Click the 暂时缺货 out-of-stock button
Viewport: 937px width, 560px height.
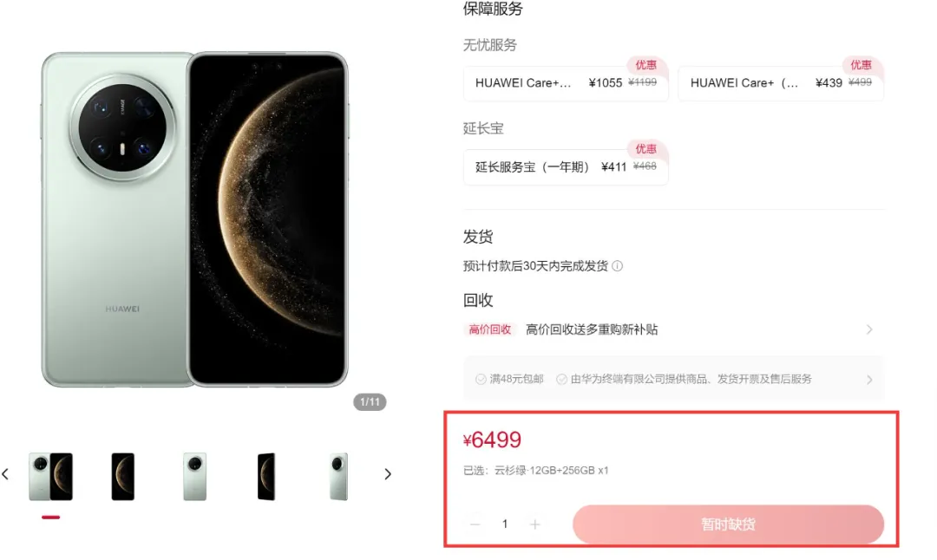pos(729,524)
